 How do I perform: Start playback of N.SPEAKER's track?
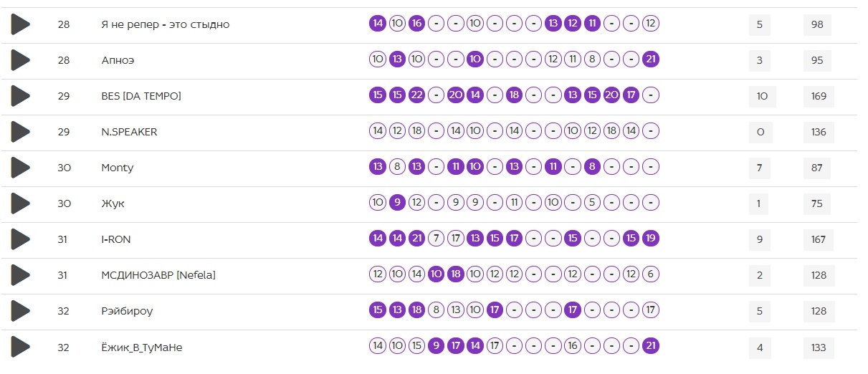click(x=20, y=132)
